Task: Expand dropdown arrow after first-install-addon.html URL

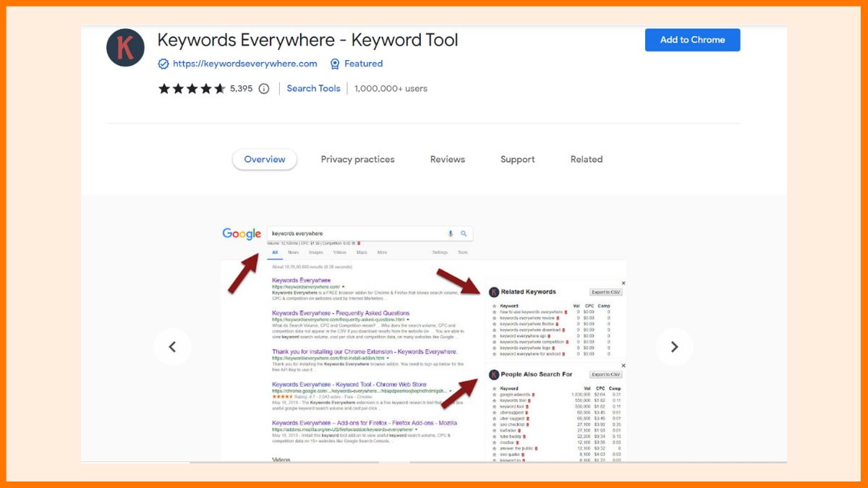Action: click(388, 358)
